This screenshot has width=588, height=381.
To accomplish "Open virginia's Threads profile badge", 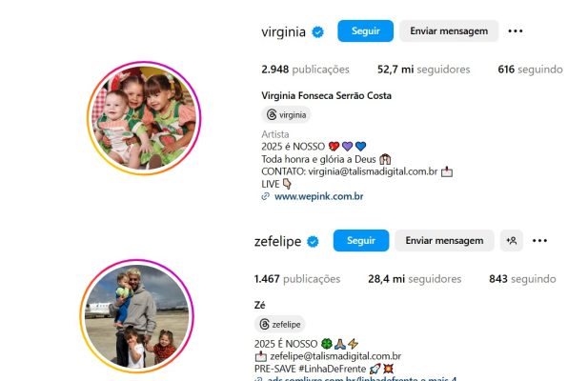I will pyautogui.click(x=286, y=114).
